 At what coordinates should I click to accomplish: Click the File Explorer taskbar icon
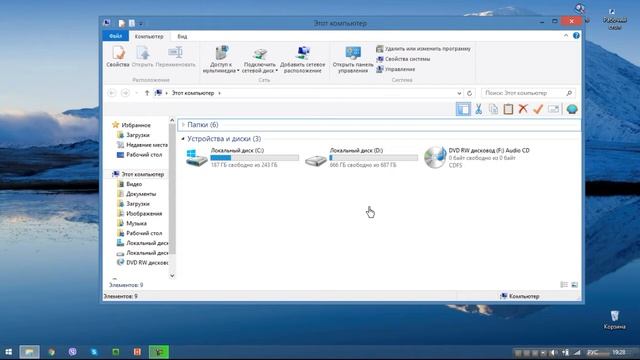pyautogui.click(x=29, y=352)
